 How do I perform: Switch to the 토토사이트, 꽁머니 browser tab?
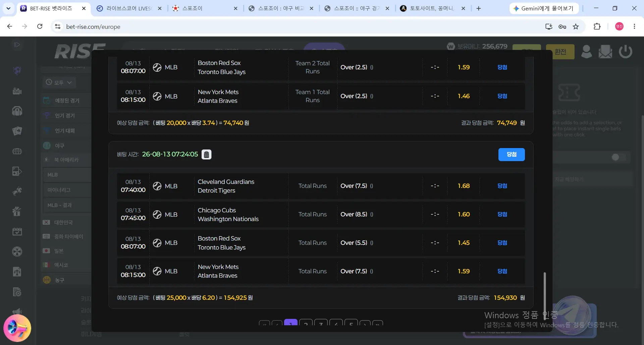(432, 8)
